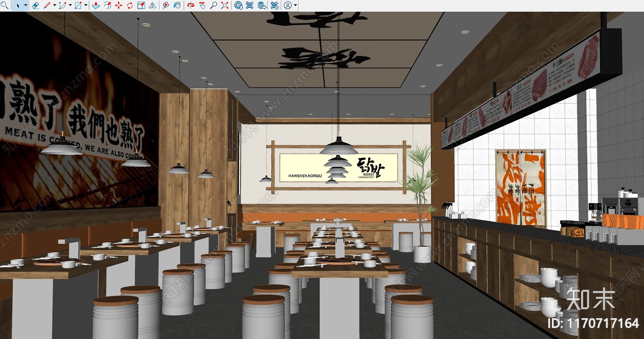
Task: Activate the Select arrow tool
Action: tap(18, 5)
